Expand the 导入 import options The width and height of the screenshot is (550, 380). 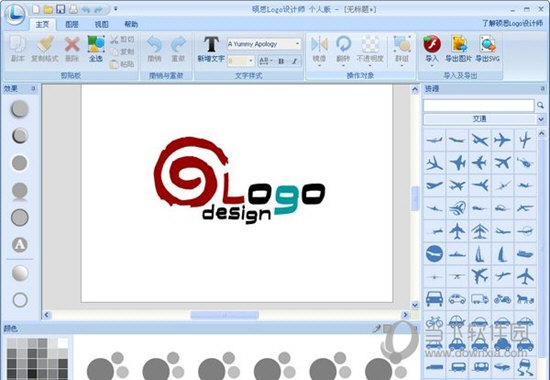click(432, 66)
